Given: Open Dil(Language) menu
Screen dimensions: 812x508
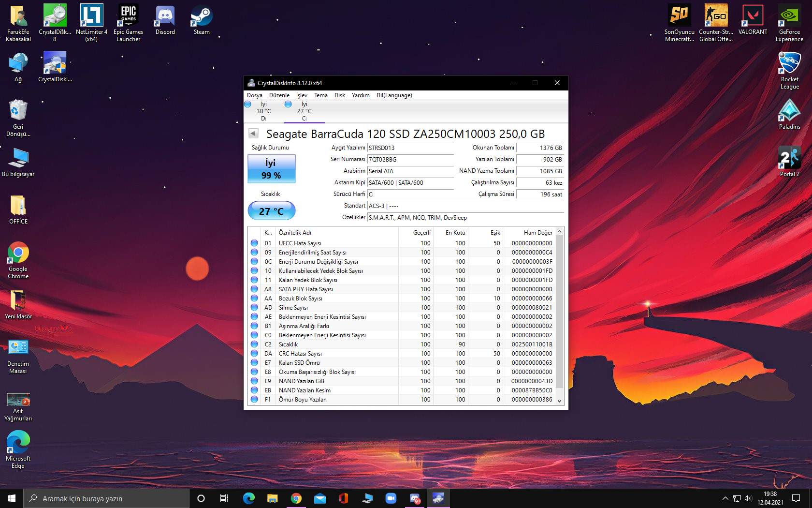Looking at the screenshot, I should (394, 95).
